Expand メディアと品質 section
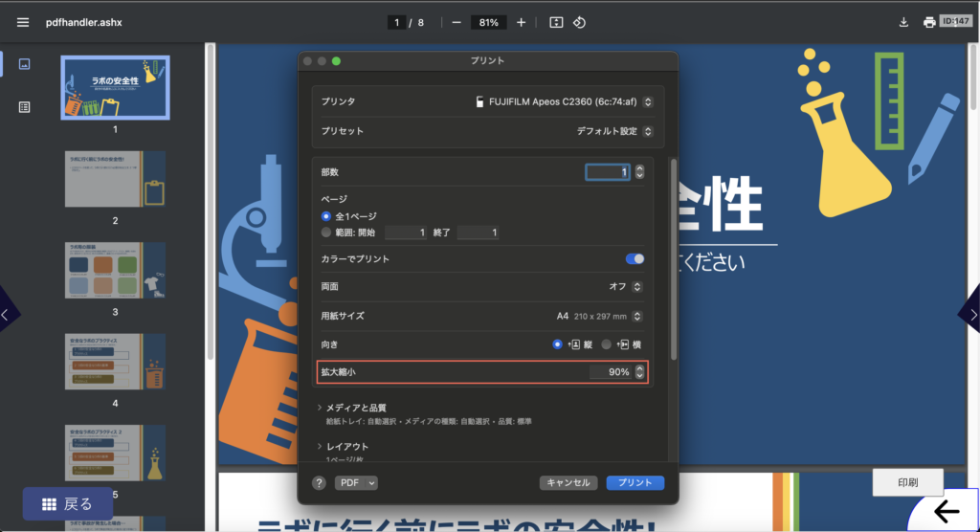This screenshot has height=532, width=980. coord(320,408)
